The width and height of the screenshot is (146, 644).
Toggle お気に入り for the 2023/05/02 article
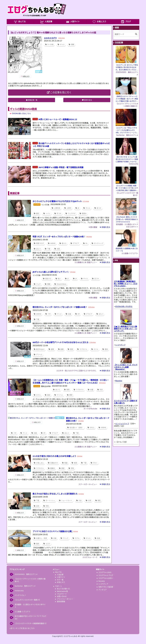(19, 361)
